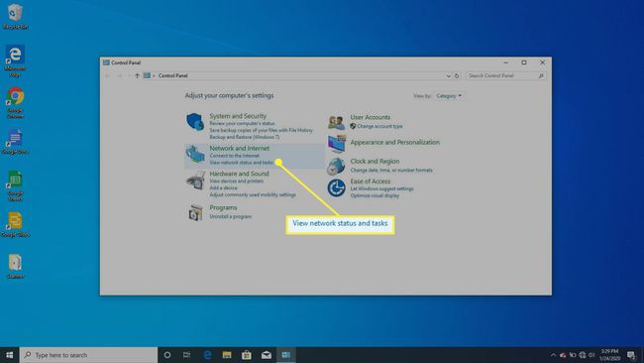Open the taskbar clock and date

[609, 355]
